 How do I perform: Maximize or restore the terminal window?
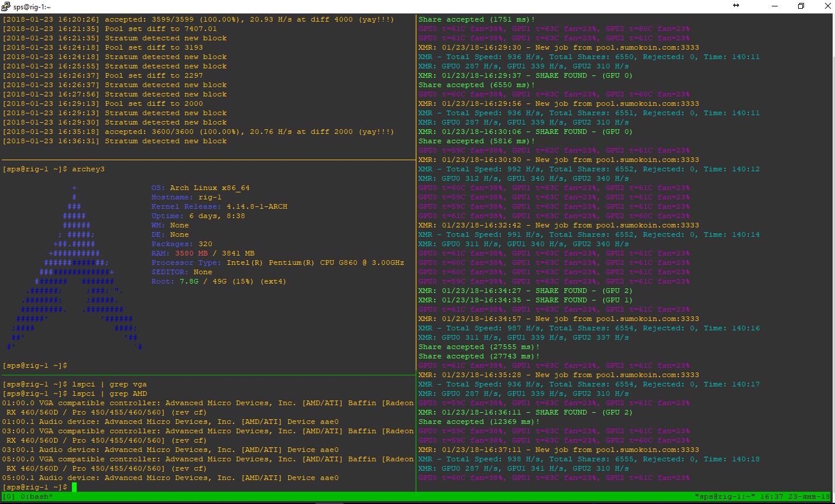(801, 6)
